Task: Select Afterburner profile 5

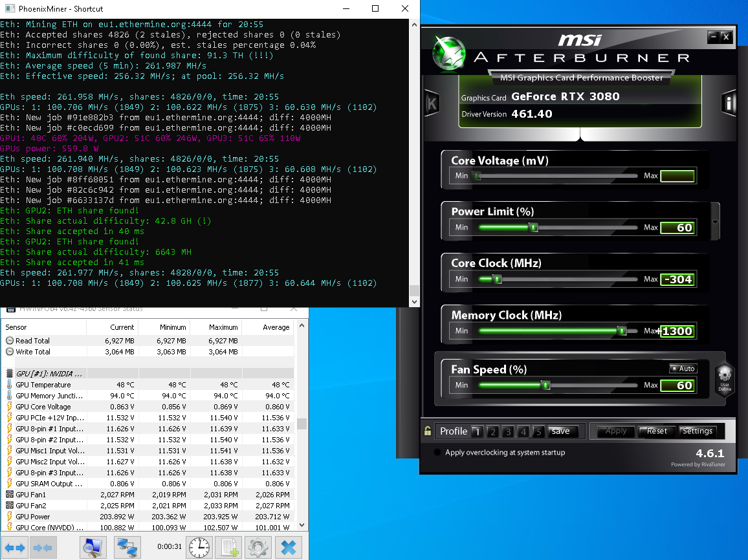Action: (538, 431)
